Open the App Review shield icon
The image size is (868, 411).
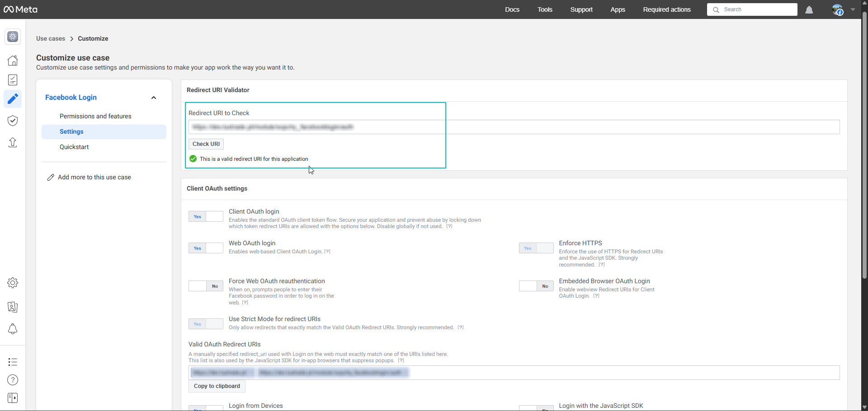tap(13, 121)
